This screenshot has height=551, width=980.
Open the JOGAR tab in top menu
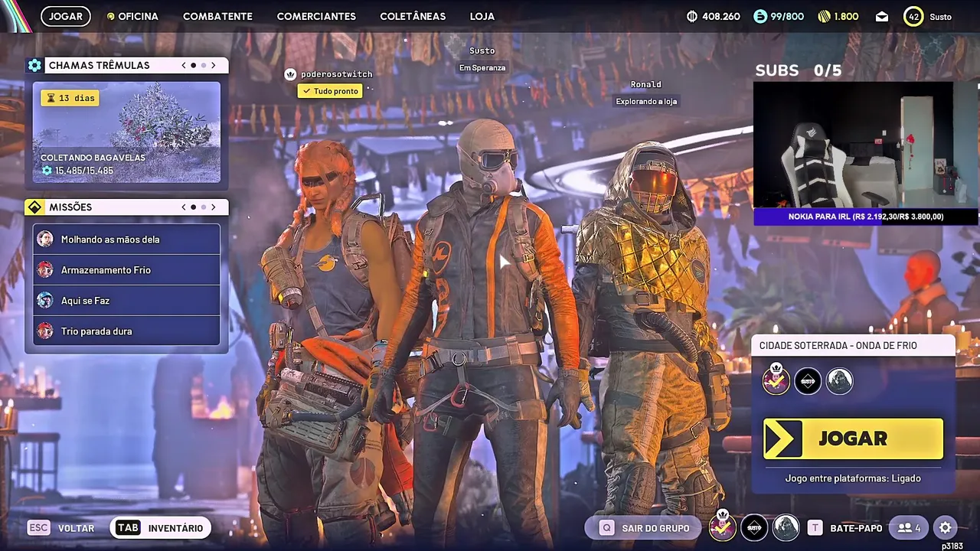click(x=66, y=16)
